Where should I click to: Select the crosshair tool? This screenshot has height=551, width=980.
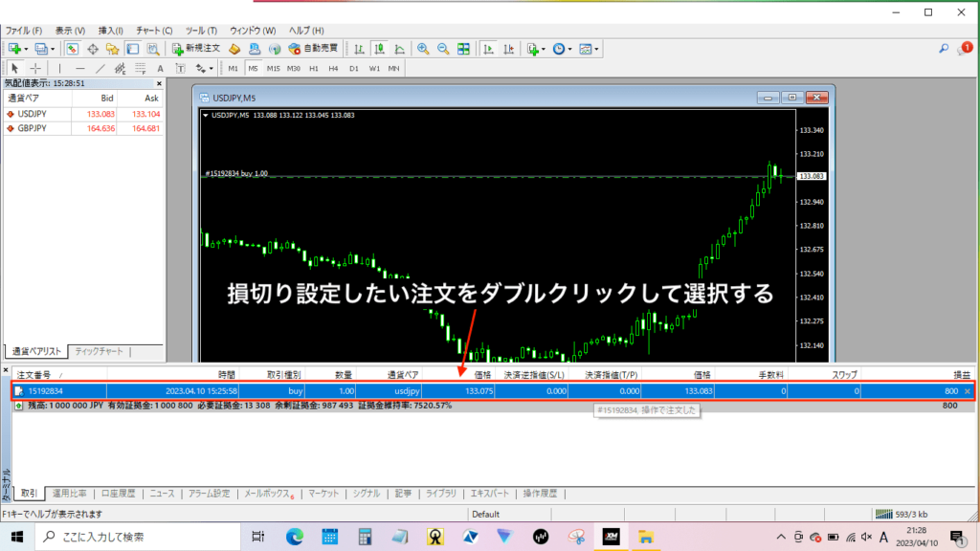coord(35,68)
